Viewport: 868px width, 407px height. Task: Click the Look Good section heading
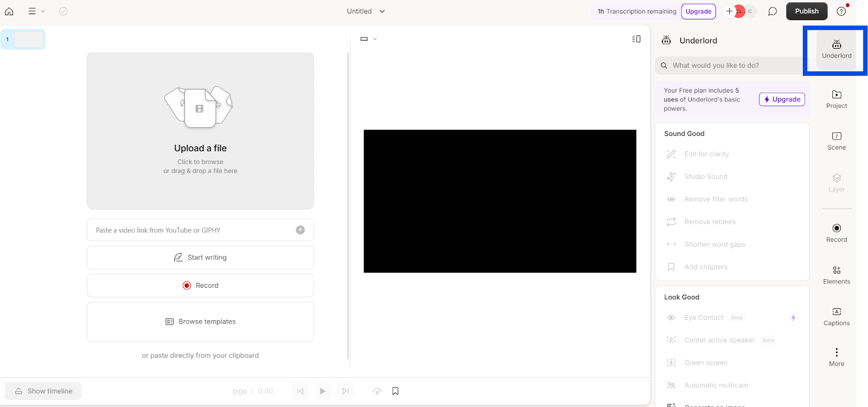(681, 298)
